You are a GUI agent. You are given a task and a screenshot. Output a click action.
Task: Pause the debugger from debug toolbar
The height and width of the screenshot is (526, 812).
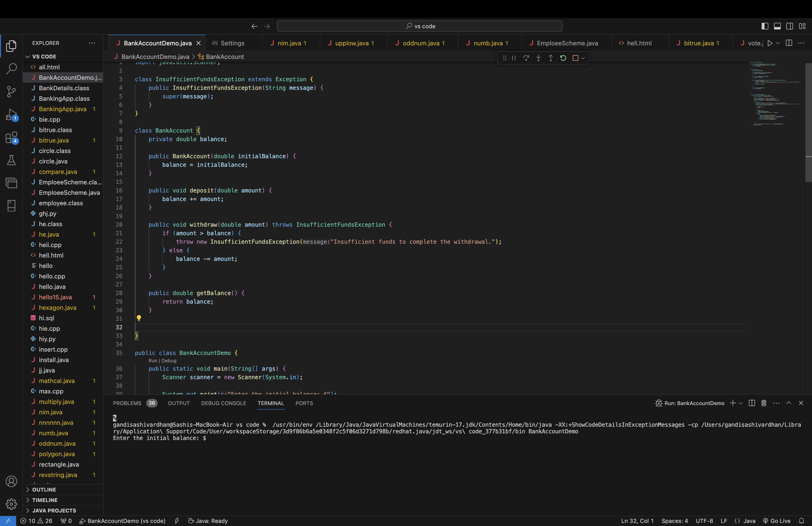[x=514, y=58]
